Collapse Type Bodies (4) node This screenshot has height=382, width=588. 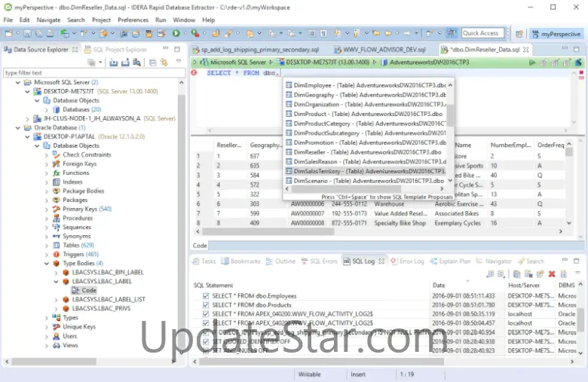click(46, 263)
